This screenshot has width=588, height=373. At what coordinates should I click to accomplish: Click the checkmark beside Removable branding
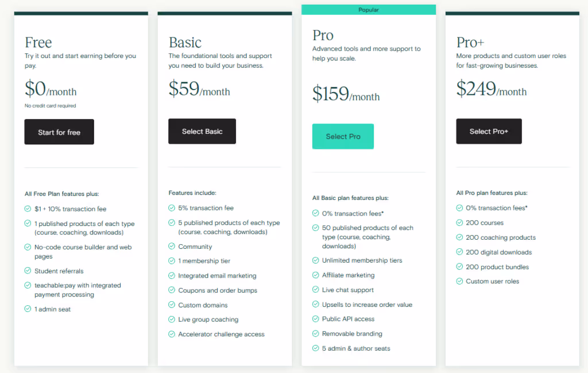pyautogui.click(x=315, y=333)
